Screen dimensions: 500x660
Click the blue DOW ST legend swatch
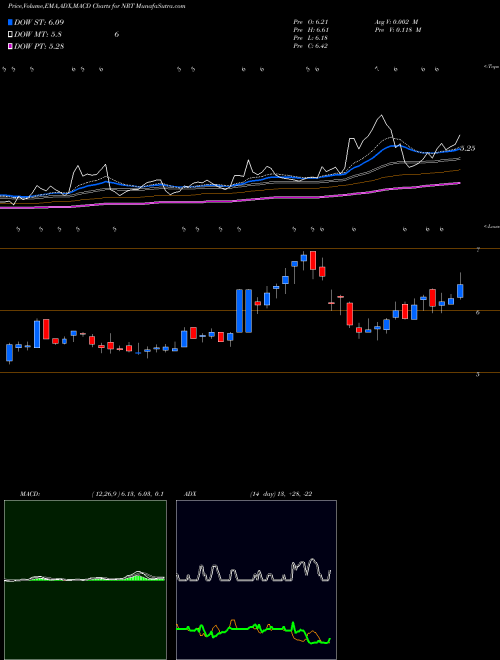pos(10,22)
